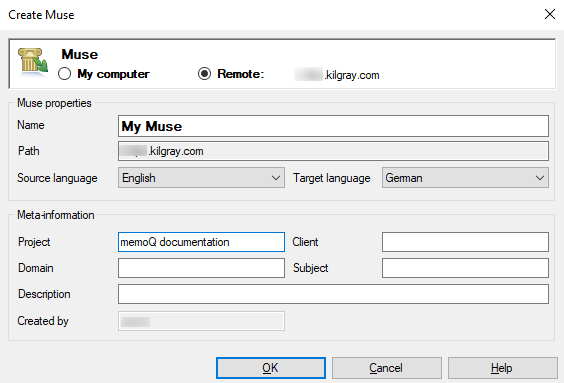564x383 pixels.
Task: Open Help for this dialog
Action: coord(502,368)
